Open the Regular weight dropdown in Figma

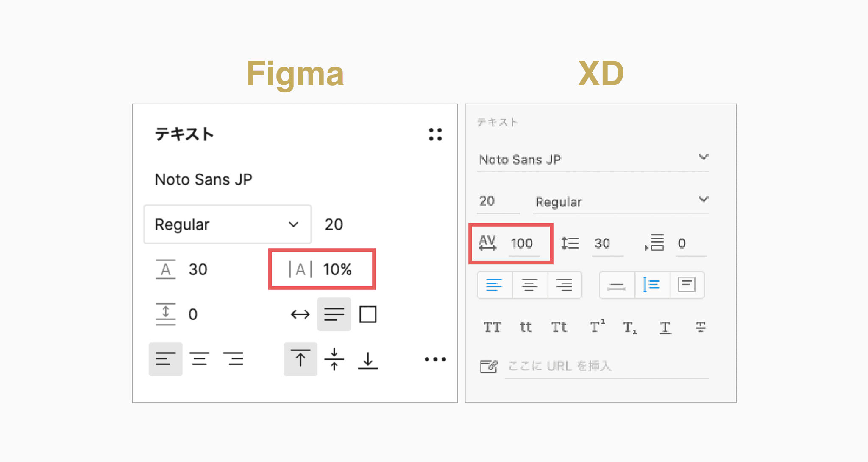tap(228, 224)
